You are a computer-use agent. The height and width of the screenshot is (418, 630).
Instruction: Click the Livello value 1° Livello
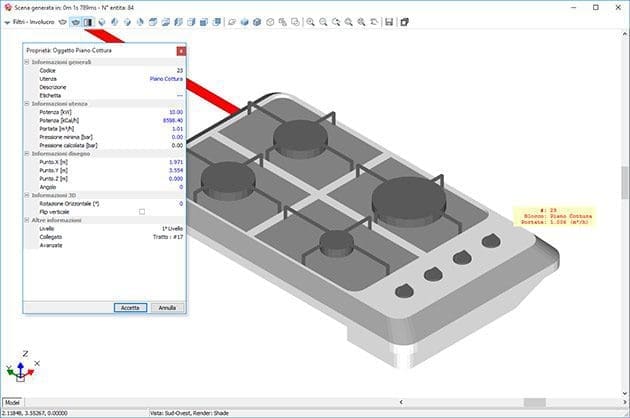[171, 228]
